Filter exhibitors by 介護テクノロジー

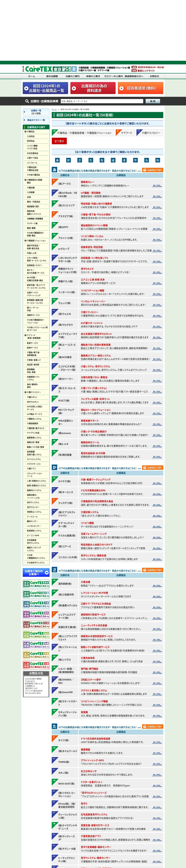click(x=149, y=133)
